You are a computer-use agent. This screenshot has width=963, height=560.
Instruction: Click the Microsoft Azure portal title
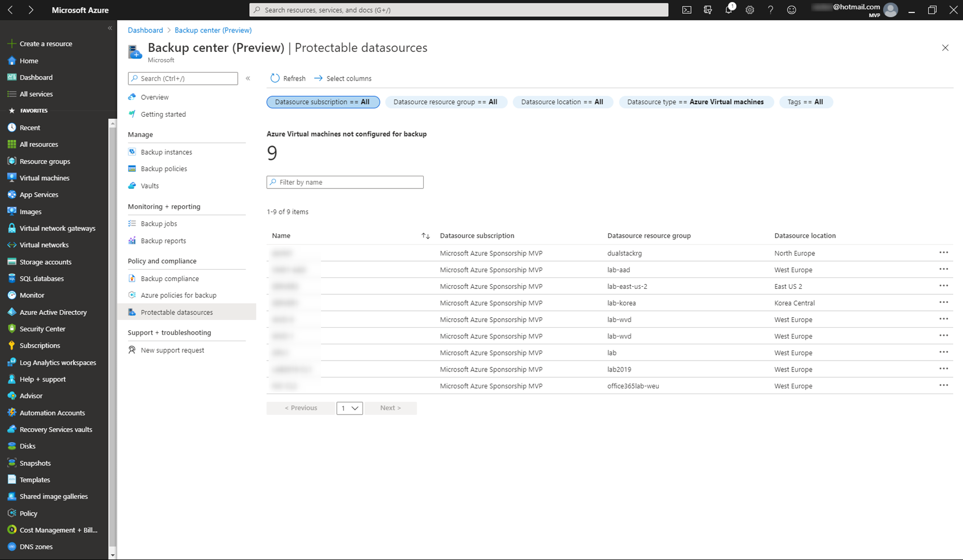(x=80, y=10)
